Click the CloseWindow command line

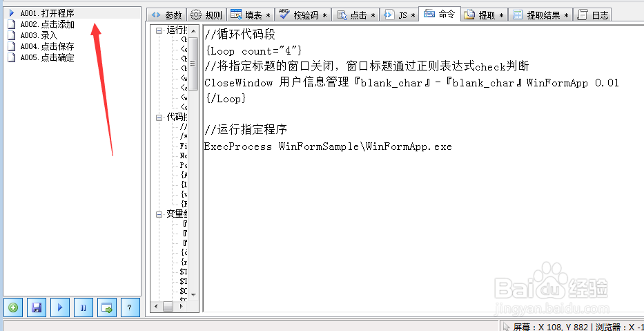(411, 83)
